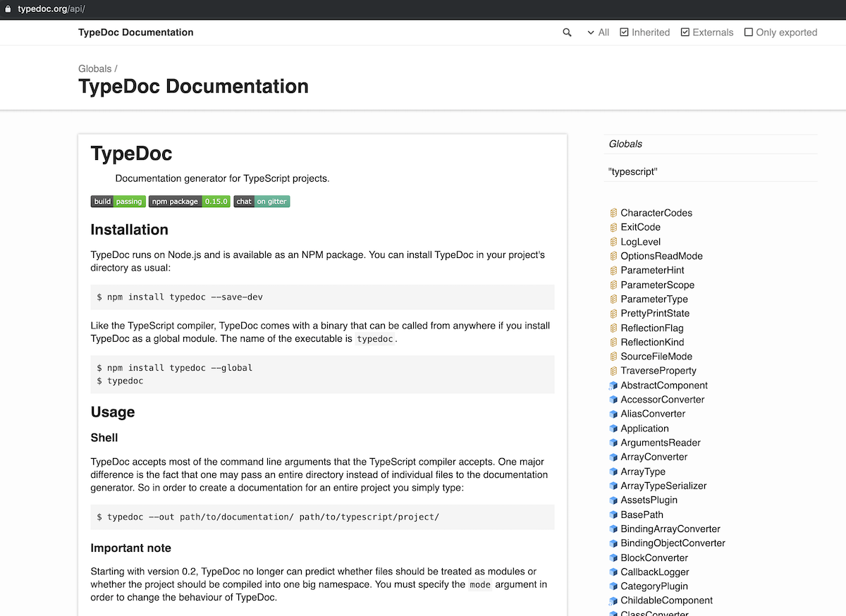Click the ParameterHint enum icon

click(x=613, y=271)
